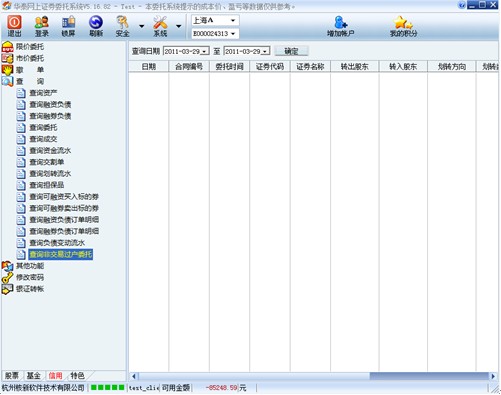Select 查询委托 tree item
This screenshot has width=501, height=395.
43,127
